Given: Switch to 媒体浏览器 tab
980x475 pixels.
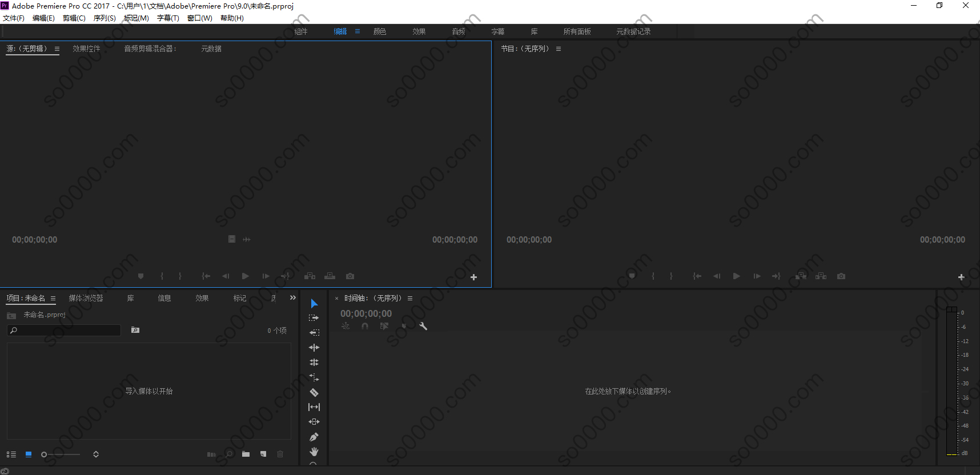Looking at the screenshot, I should (x=86, y=299).
